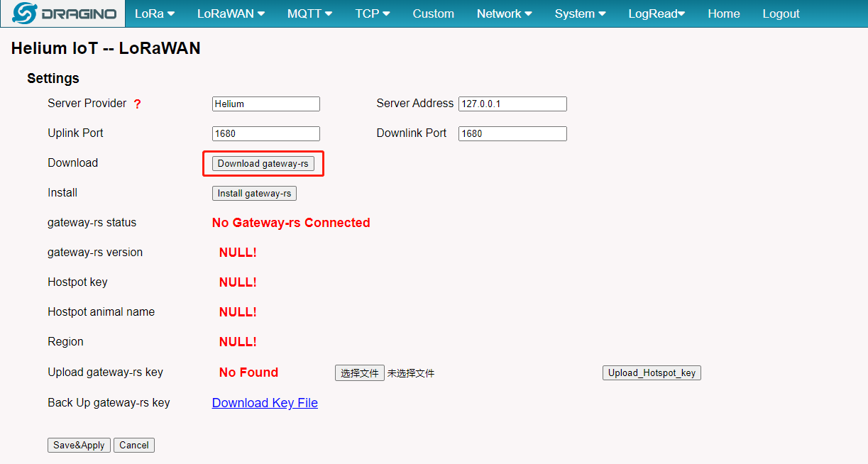868x464 pixels.
Task: Focus the Server Address input field
Action: 512,104
